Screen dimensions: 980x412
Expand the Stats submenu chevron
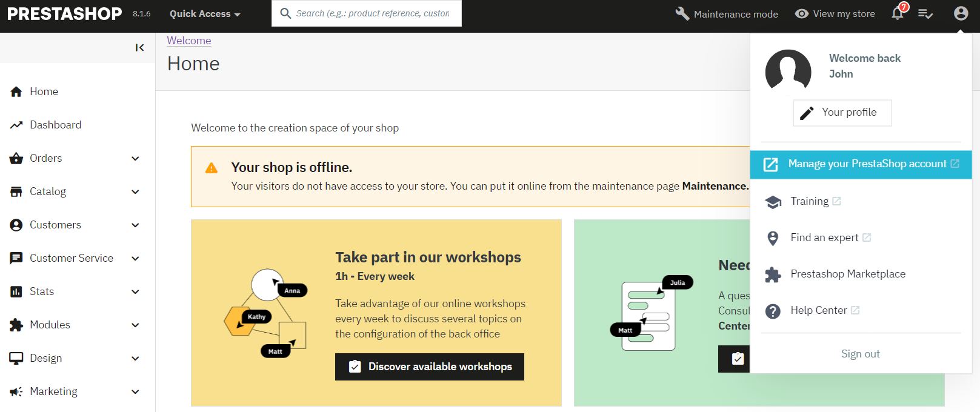point(136,291)
